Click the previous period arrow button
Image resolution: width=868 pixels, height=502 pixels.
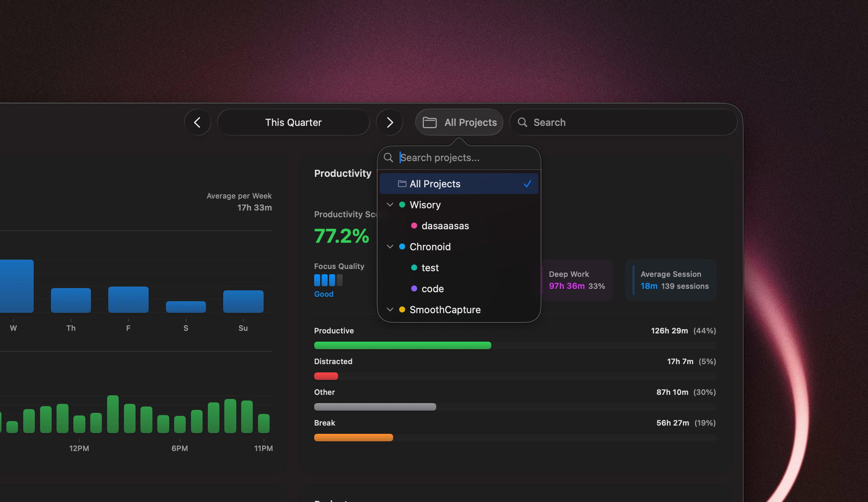click(x=197, y=122)
